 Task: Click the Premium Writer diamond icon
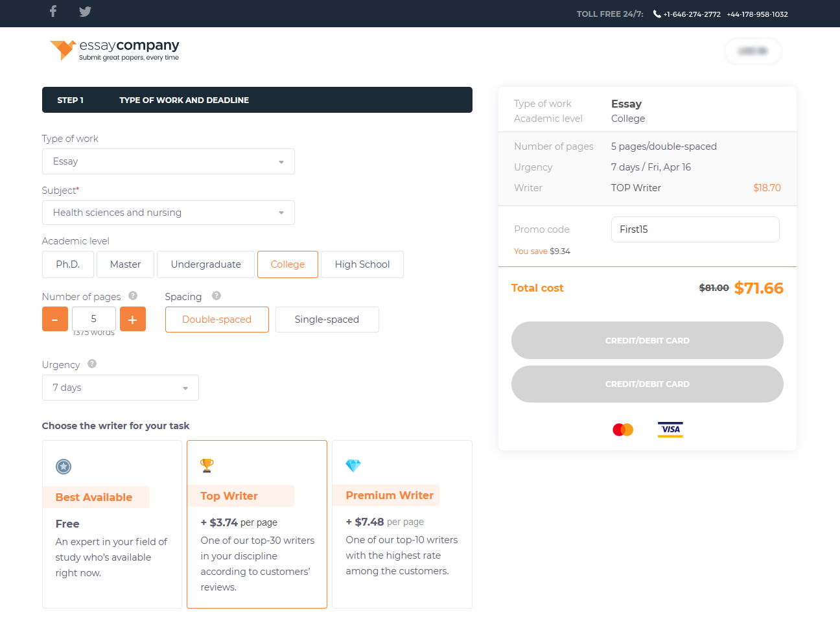353,465
